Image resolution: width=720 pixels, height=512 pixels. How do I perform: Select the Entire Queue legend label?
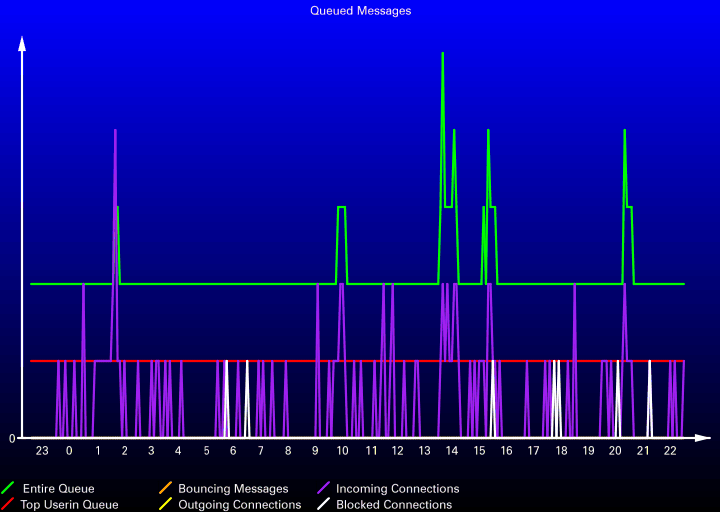[x=58, y=489]
